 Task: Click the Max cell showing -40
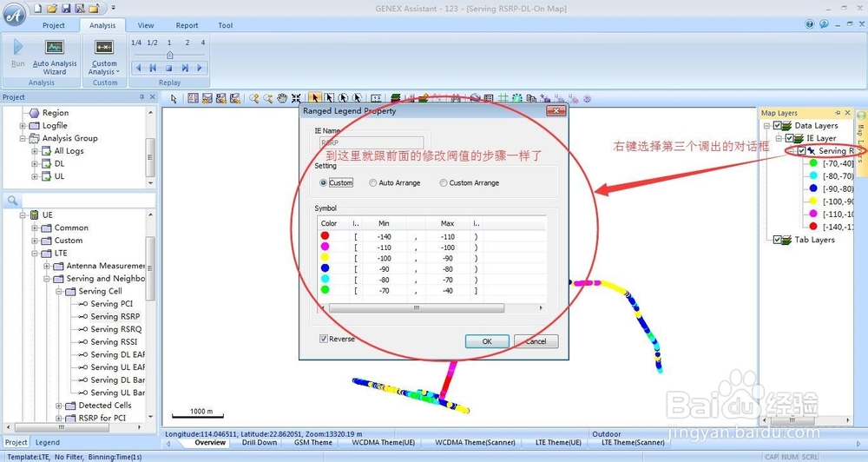click(447, 290)
